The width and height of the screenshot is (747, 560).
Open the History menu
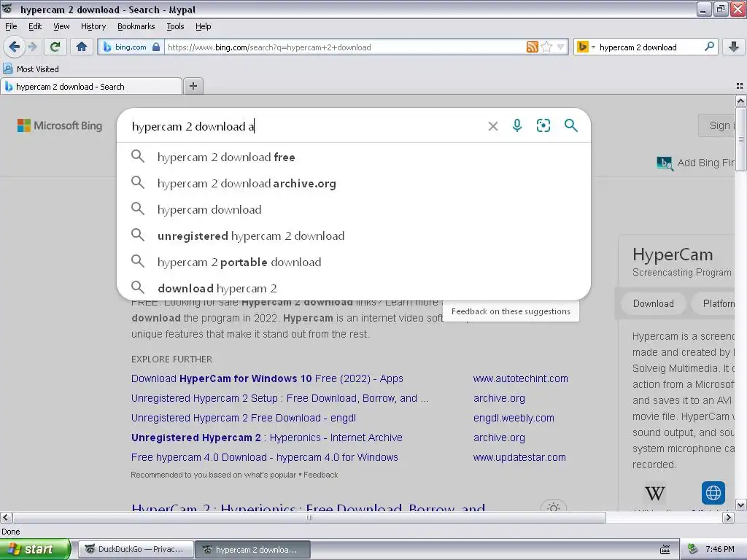pyautogui.click(x=93, y=26)
